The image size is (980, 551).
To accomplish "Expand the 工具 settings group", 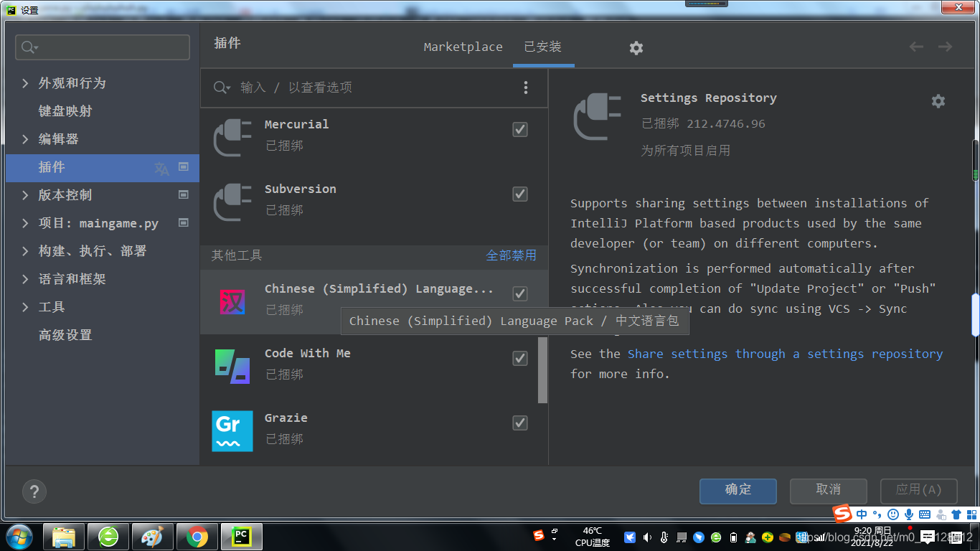I will (26, 307).
